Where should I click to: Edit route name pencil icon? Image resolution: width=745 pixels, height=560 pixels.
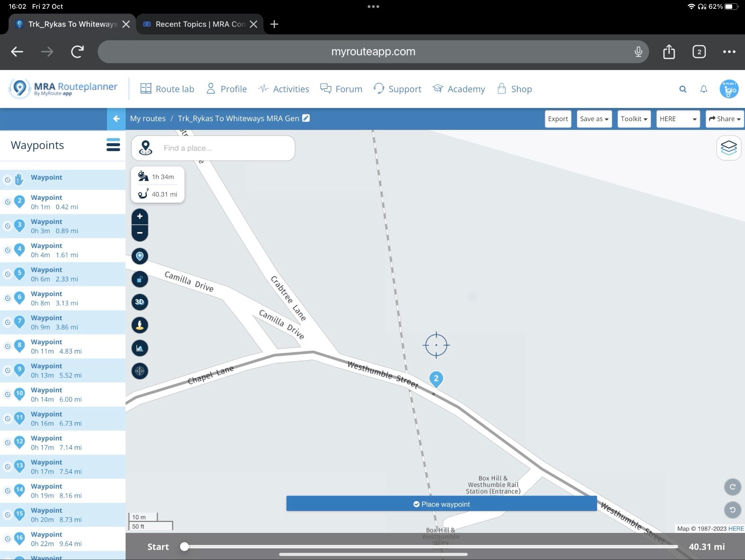306,118
